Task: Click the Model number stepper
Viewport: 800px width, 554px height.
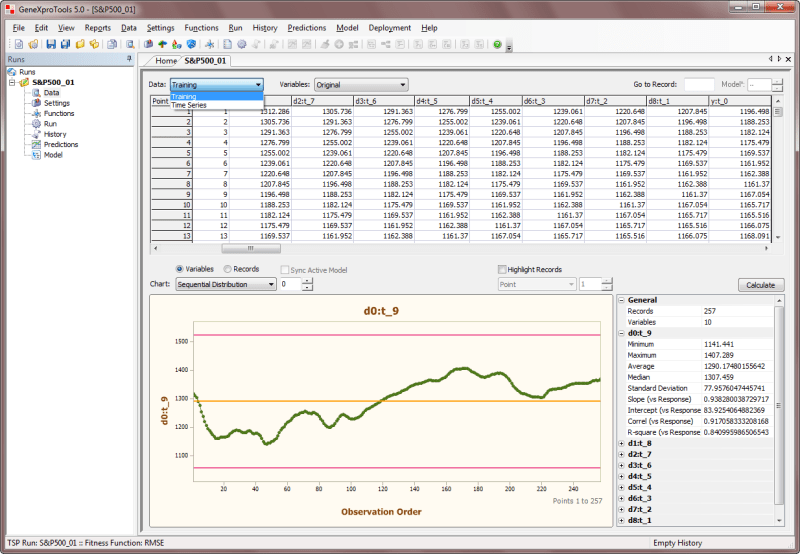Action: pos(777,85)
